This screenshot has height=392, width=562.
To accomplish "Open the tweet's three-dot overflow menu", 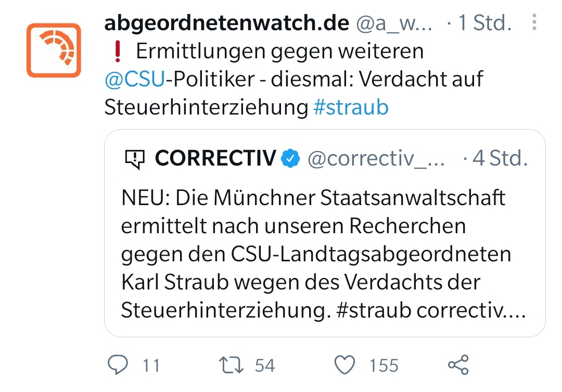I will (x=533, y=23).
